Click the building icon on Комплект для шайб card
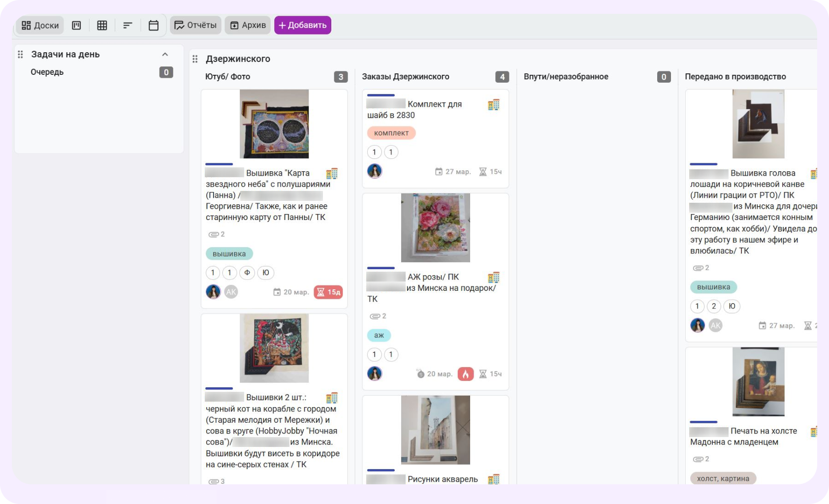Viewport: 829px width, 504px height. (493, 105)
